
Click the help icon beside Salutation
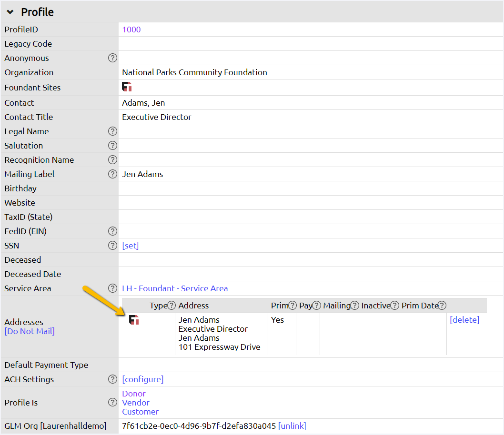pyautogui.click(x=112, y=145)
